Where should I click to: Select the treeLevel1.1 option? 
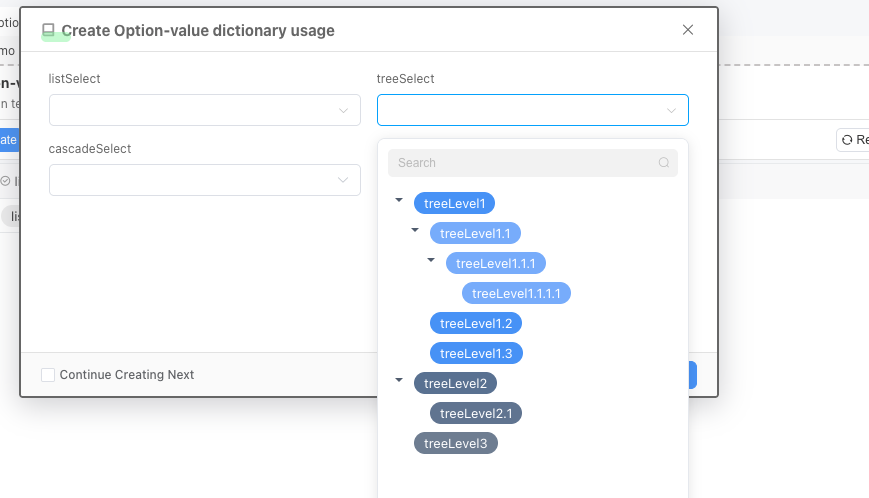click(475, 233)
